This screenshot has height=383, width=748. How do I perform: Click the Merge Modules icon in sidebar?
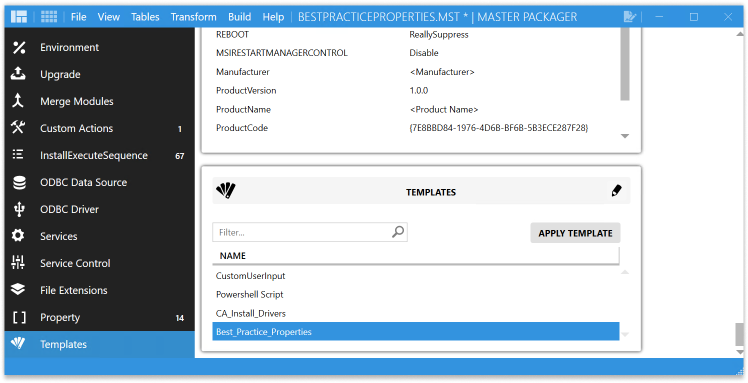(18, 101)
